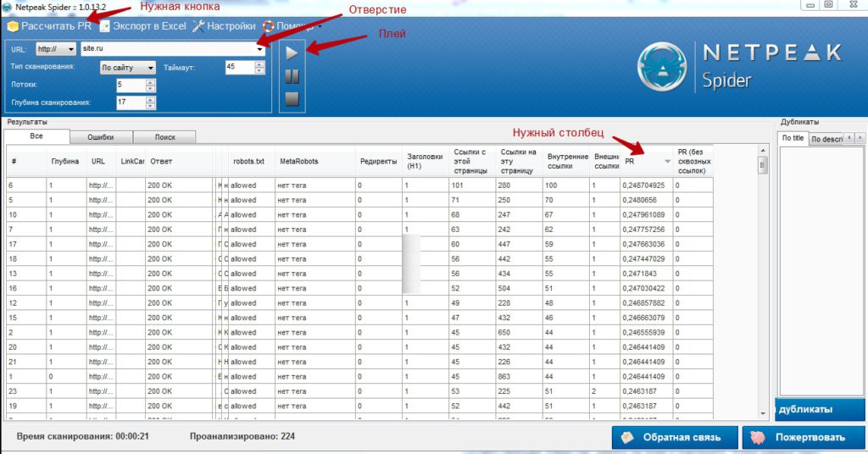Click the Потоки number field
This screenshot has width=868, height=454.
tap(131, 86)
